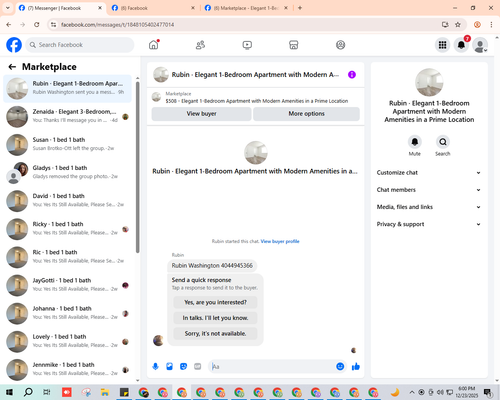Viewport: 500px width, 400px height.
Task: Reload the page in browser
Action: (37, 24)
